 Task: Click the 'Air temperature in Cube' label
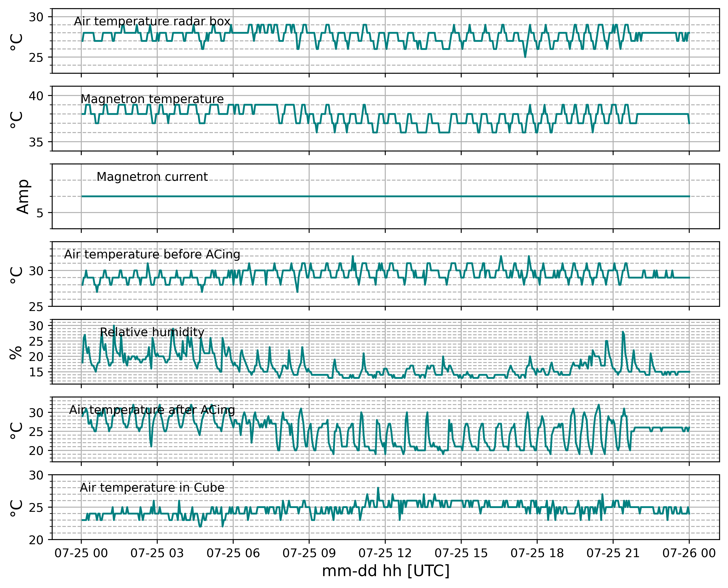152,488
